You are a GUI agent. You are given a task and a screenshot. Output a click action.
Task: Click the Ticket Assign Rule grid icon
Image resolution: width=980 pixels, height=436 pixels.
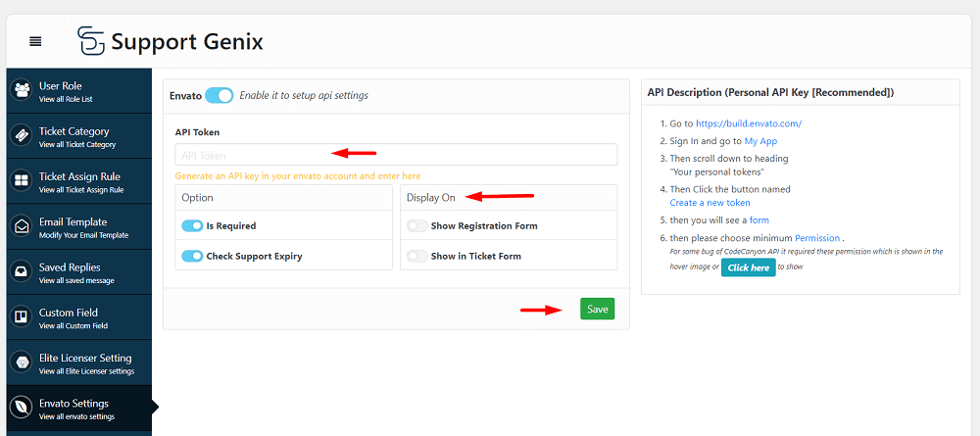tap(22, 181)
